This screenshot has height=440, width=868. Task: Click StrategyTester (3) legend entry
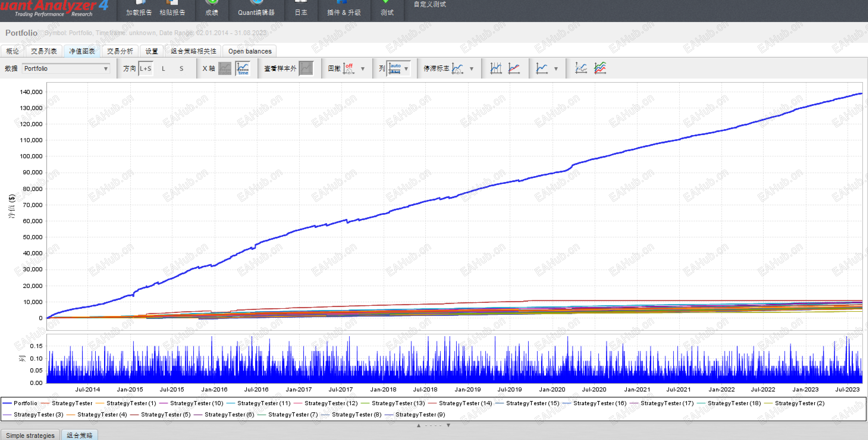(33, 415)
